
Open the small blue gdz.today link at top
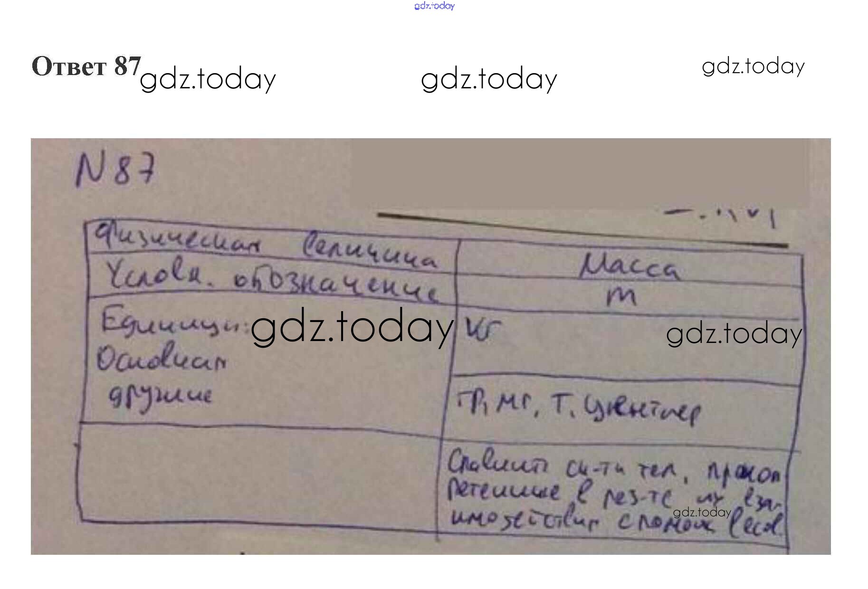(434, 6)
